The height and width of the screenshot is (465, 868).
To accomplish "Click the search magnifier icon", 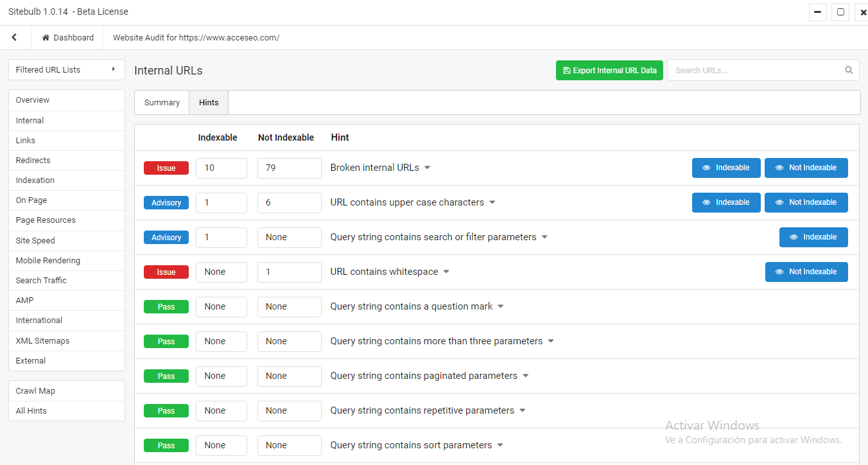I will 849,70.
